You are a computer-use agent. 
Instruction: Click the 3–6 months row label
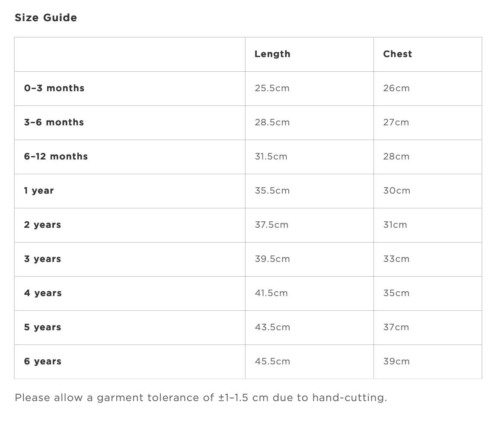tap(54, 122)
